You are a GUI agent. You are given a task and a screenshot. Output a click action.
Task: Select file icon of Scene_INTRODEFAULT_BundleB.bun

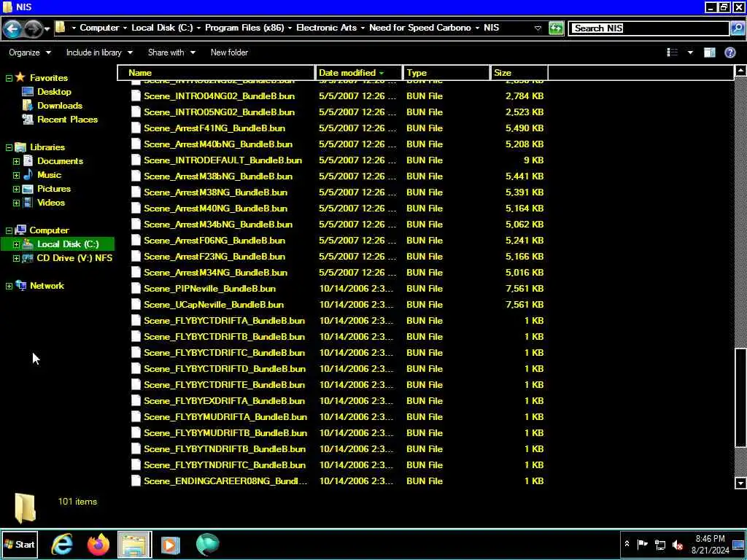[136, 160]
